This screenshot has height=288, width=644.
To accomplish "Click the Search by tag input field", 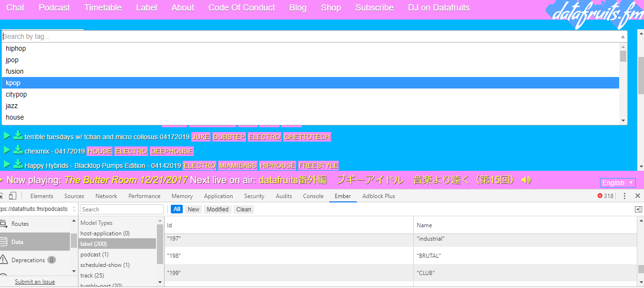I will [x=191, y=36].
